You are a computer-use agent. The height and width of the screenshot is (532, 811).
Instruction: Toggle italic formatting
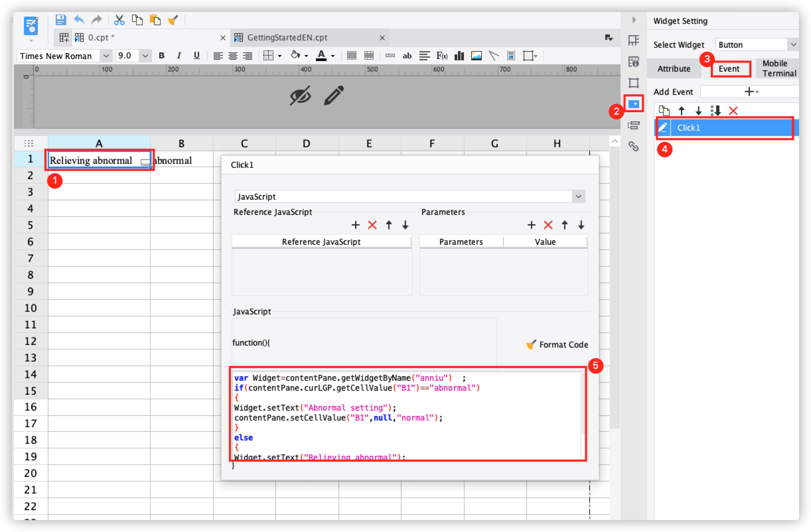(x=179, y=55)
